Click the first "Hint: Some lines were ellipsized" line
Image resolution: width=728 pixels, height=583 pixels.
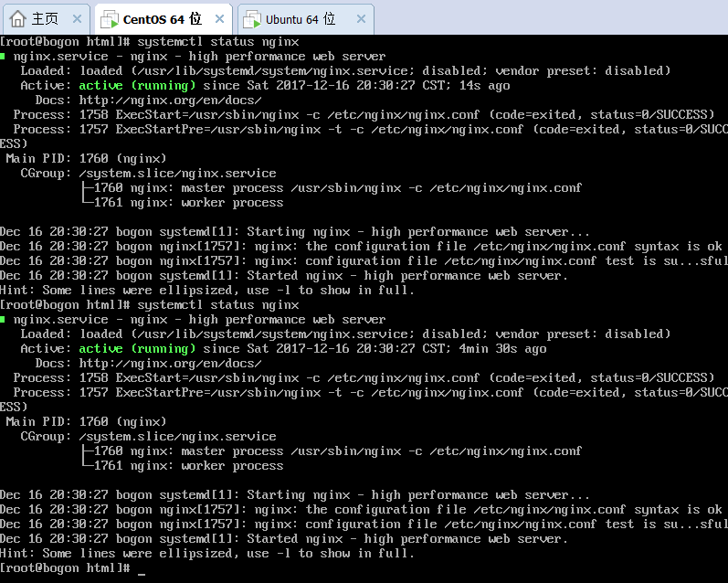tap(207, 291)
